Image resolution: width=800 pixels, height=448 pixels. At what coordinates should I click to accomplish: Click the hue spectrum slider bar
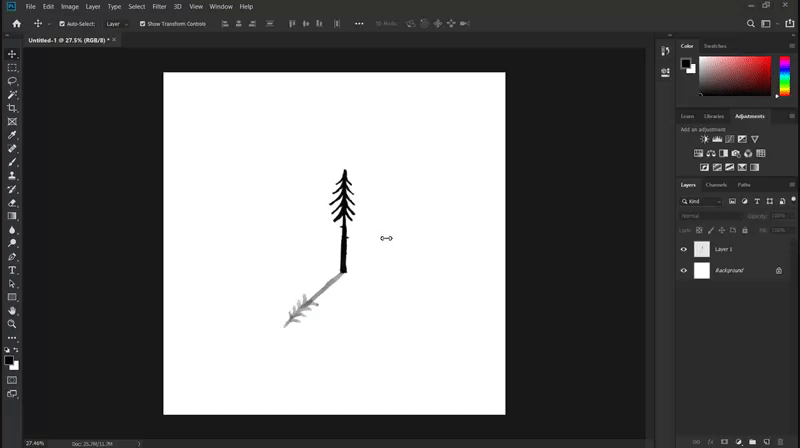click(785, 76)
